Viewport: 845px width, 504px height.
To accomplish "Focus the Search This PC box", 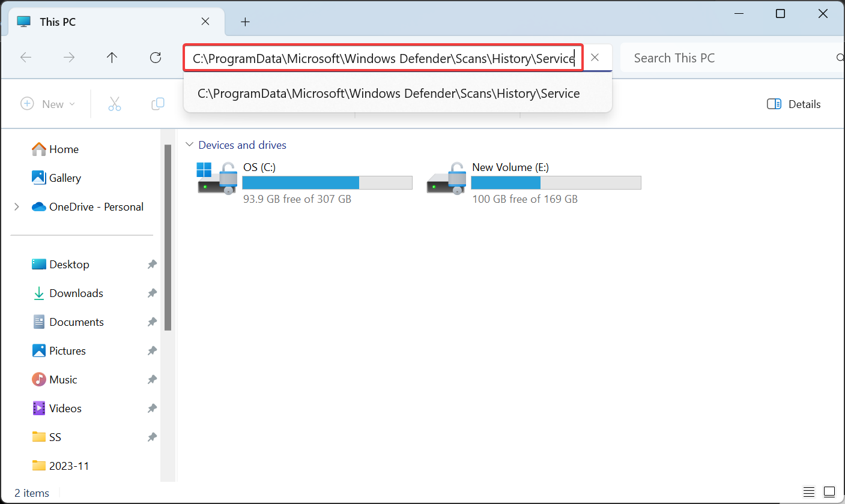I will pos(733,58).
